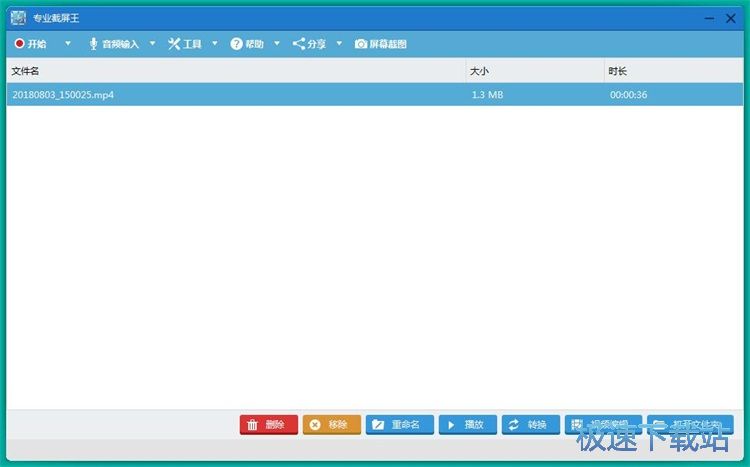Delete the file with red 删除 button
The height and width of the screenshot is (467, 750).
coord(269,424)
